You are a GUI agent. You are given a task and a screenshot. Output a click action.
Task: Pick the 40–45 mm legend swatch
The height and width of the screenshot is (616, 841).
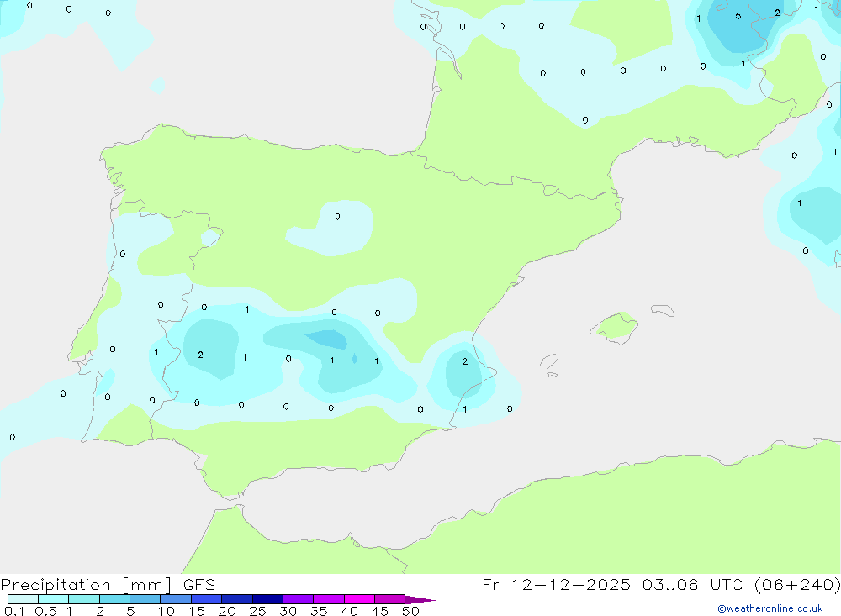[359, 599]
